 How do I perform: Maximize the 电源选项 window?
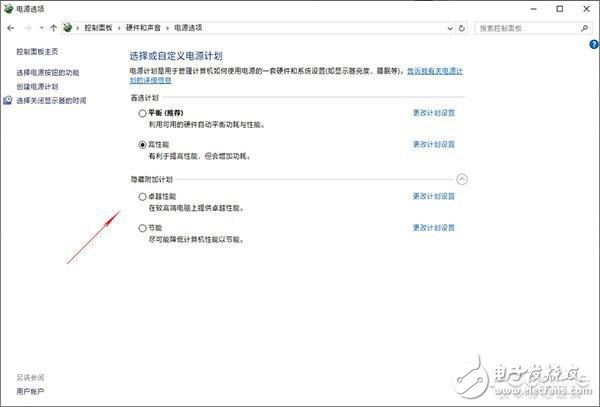point(560,9)
